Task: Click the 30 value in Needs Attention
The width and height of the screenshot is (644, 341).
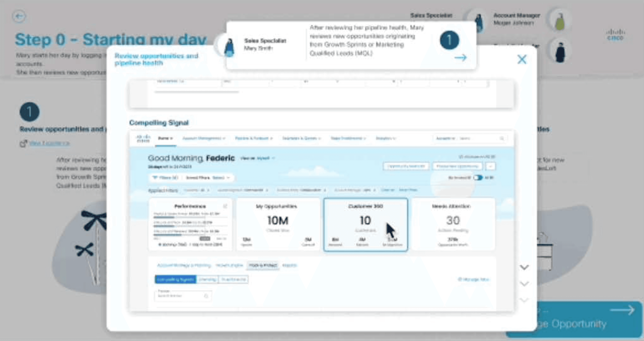Action: click(453, 221)
